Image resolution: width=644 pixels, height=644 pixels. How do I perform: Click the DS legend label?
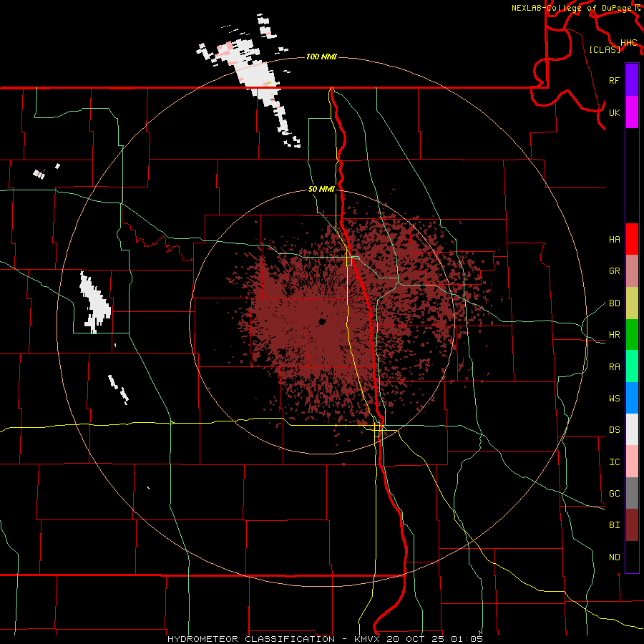[614, 430]
